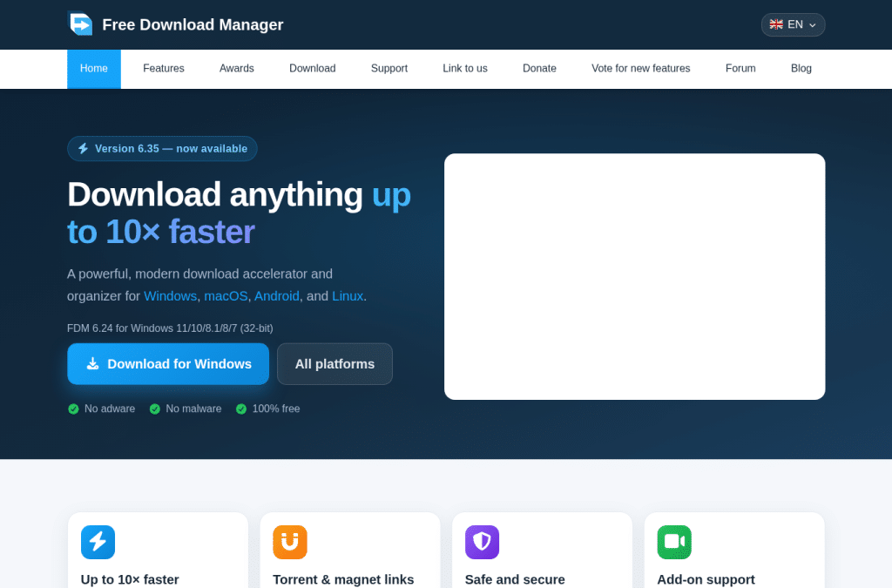Click the Torrent & magnet links heading
The image size is (892, 588).
point(343,579)
